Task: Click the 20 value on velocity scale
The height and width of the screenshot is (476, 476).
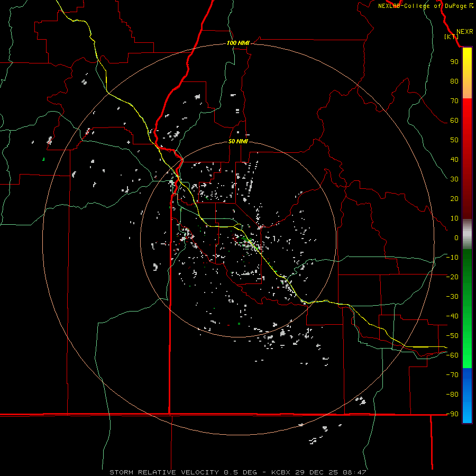Action: pos(454,199)
